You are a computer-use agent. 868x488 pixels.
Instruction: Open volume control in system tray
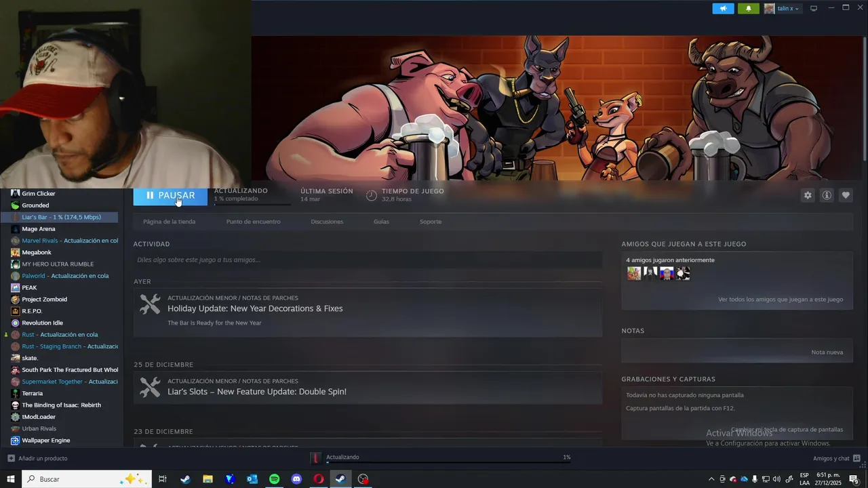(776, 479)
